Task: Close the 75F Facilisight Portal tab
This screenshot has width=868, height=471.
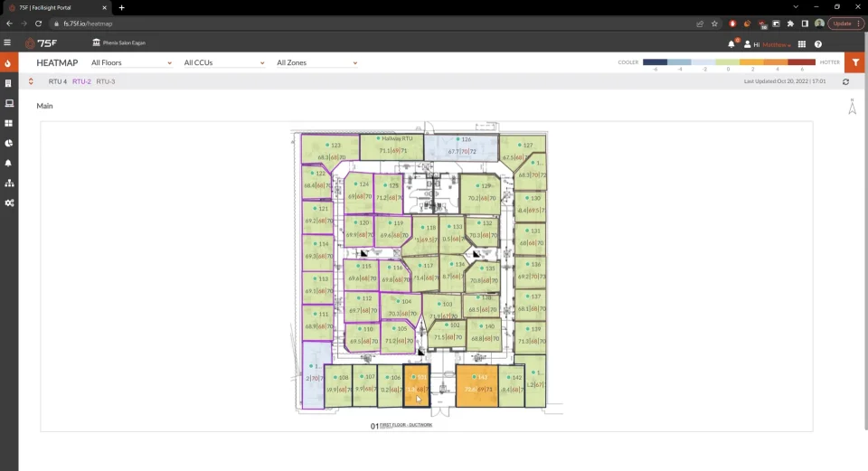Action: 104,8
